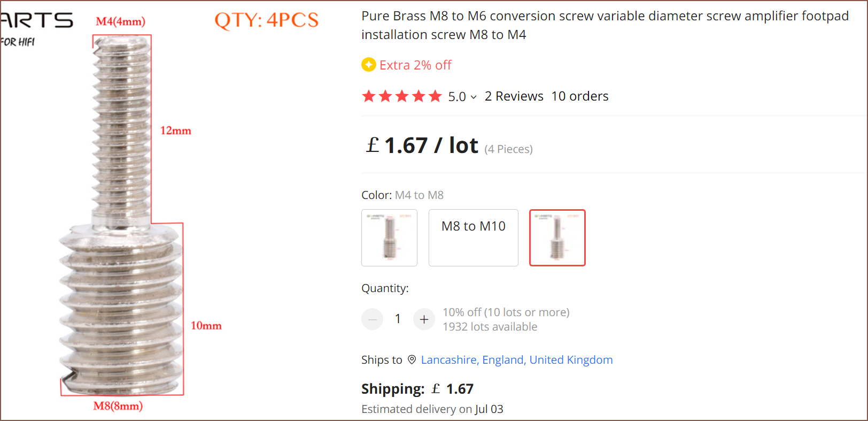Open the 2 Reviews section
This screenshot has width=868, height=421.
(514, 96)
